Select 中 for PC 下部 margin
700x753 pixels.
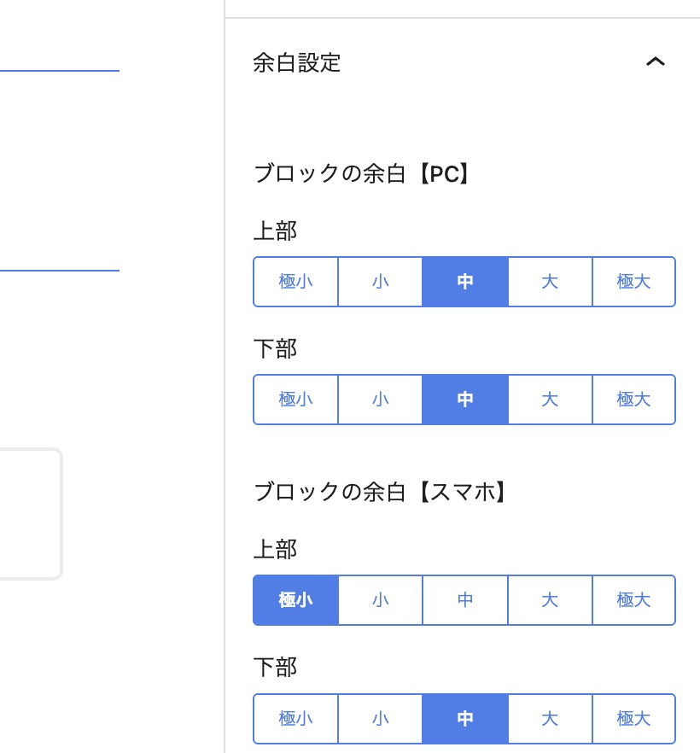[465, 400]
